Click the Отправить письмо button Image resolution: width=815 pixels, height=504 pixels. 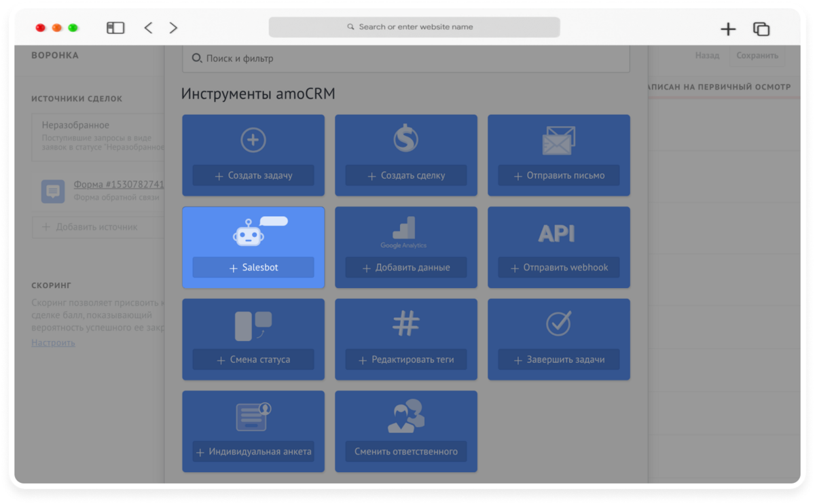point(559,175)
